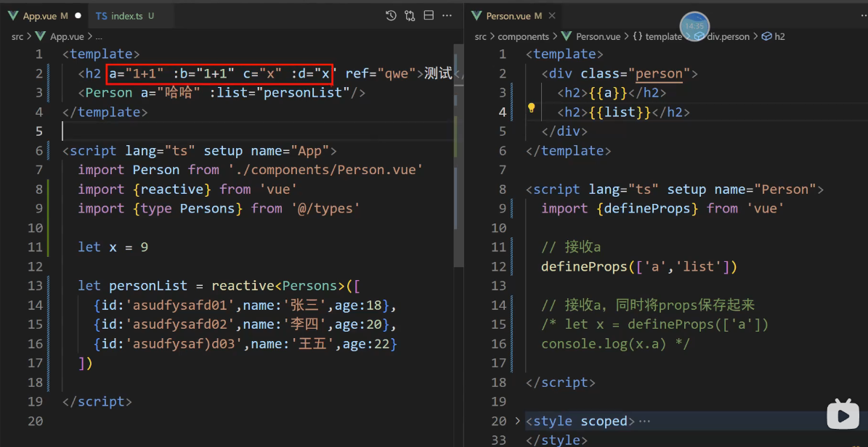
Task: Place cursor on empty line 5 in App.vue
Action: coord(257,131)
